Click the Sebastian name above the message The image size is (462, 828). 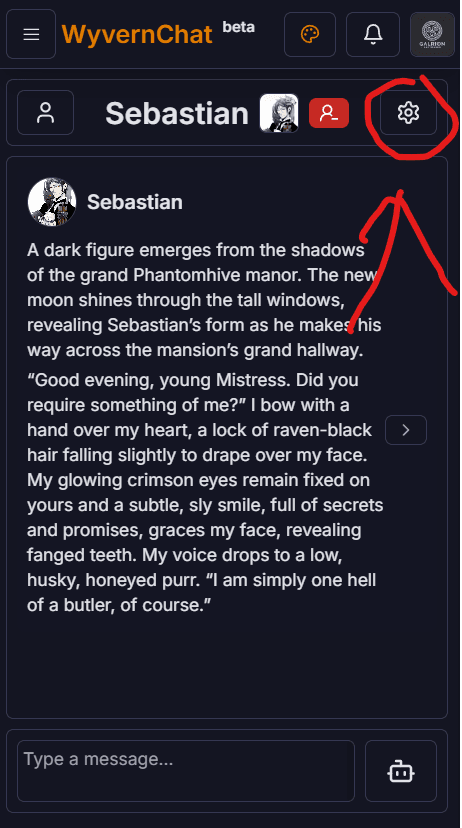[x=135, y=202]
